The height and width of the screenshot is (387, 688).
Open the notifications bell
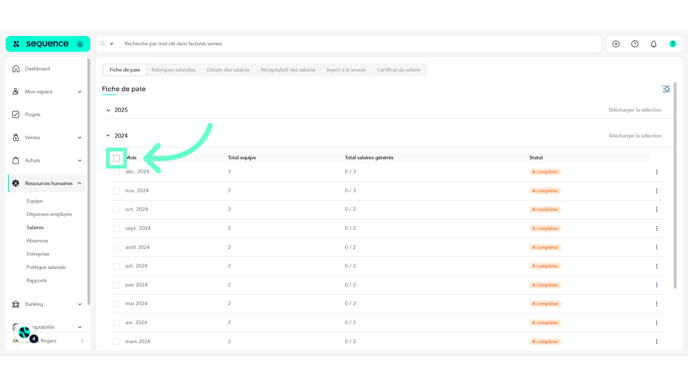tap(654, 44)
